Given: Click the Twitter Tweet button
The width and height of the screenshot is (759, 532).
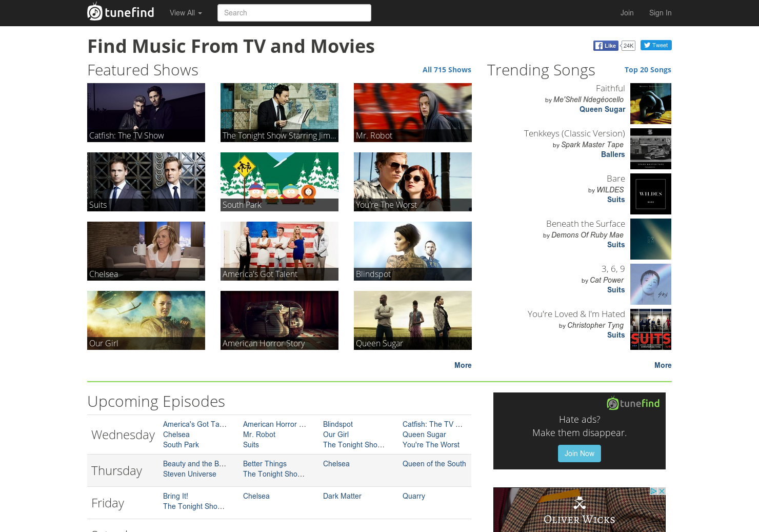Looking at the screenshot, I should click(656, 45).
